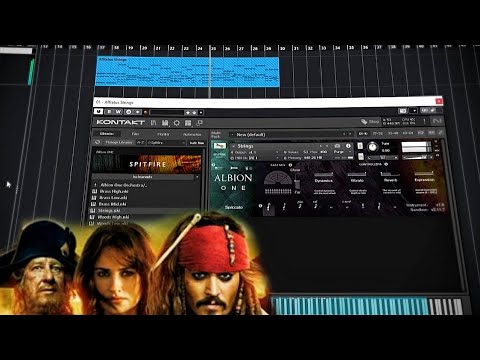Viewport: 480px width, 360px height.
Task: Open the Purge dropdown menu
Action: tap(341, 152)
